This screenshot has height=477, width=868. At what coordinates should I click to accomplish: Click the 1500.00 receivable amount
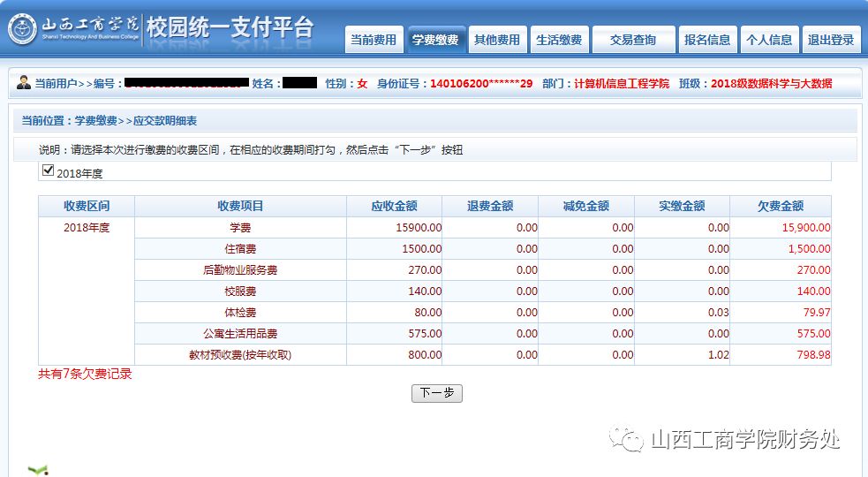click(422, 249)
